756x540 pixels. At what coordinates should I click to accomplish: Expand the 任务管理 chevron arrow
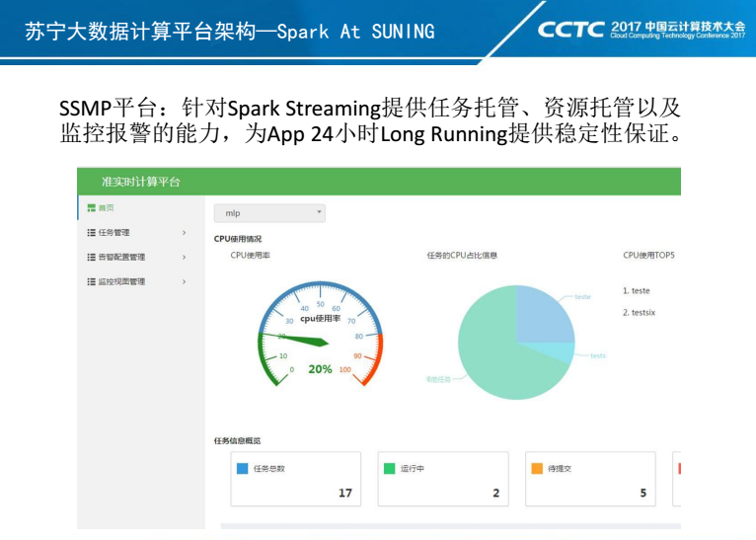pos(185,232)
